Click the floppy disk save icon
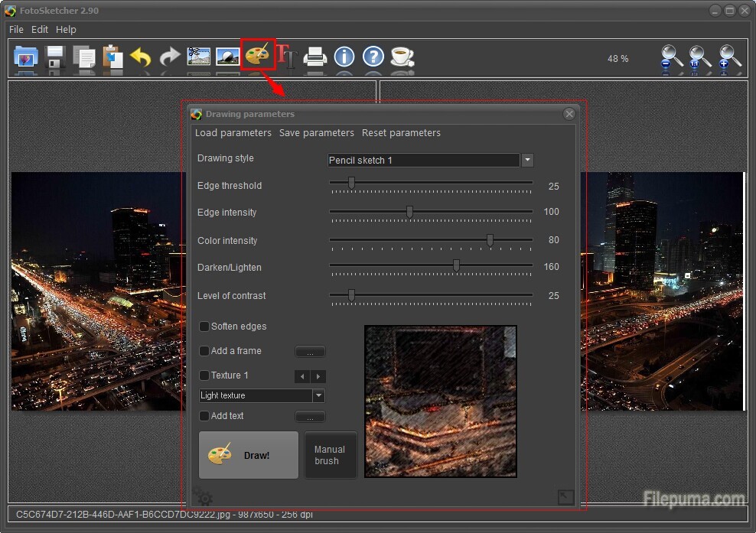Image resolution: width=756 pixels, height=533 pixels. coord(55,57)
